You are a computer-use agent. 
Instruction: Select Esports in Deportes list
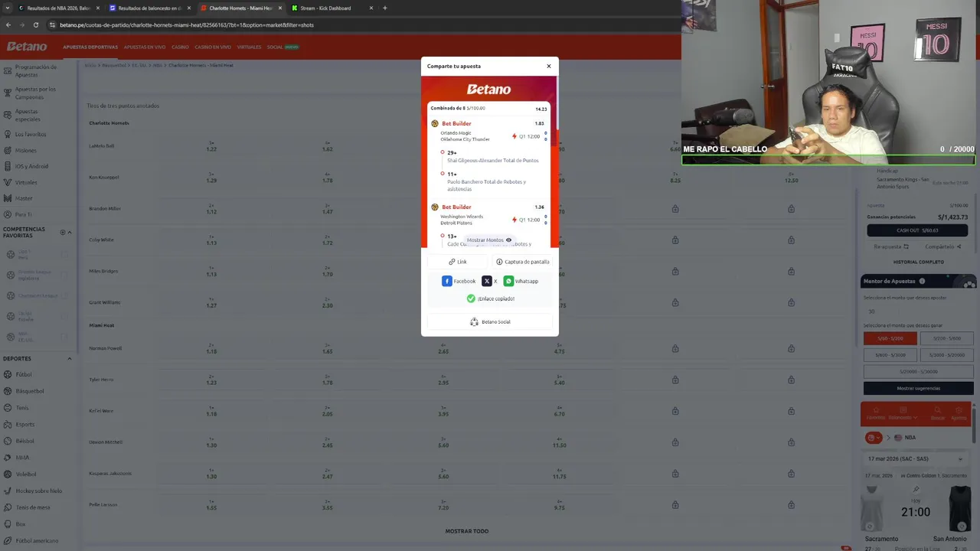(25, 424)
